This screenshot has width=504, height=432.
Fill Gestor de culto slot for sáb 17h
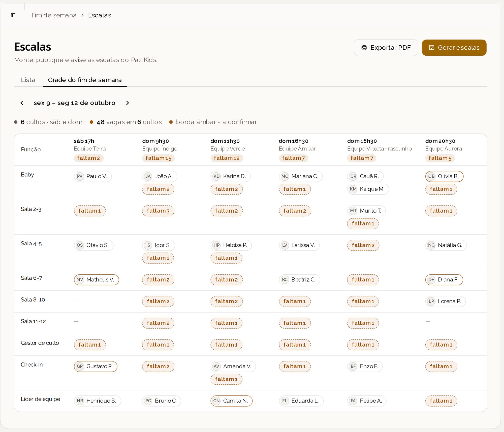90,345
